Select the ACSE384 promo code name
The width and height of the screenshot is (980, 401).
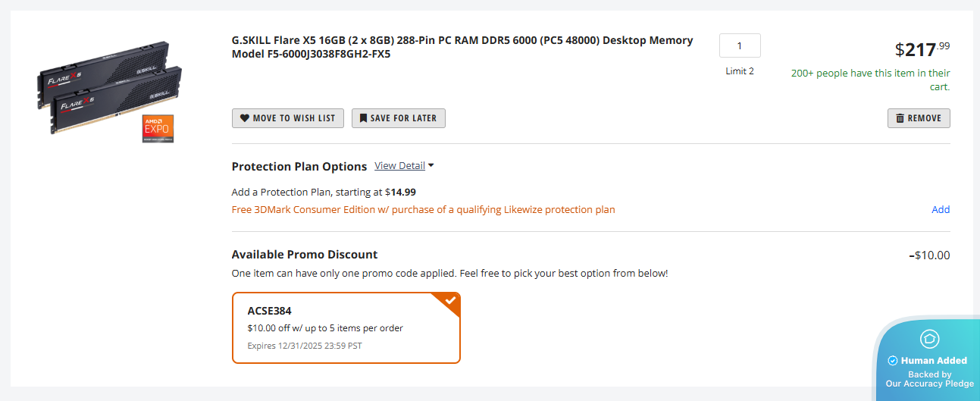[269, 311]
